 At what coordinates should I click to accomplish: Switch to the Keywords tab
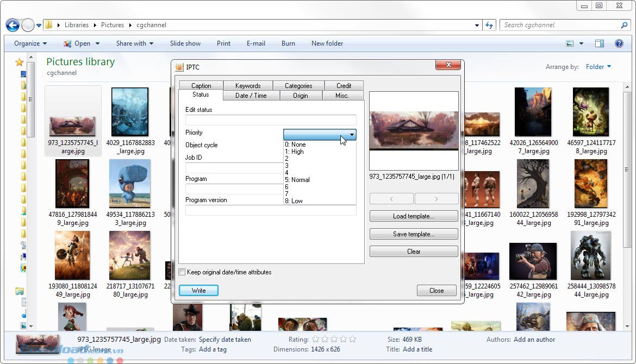coord(248,86)
